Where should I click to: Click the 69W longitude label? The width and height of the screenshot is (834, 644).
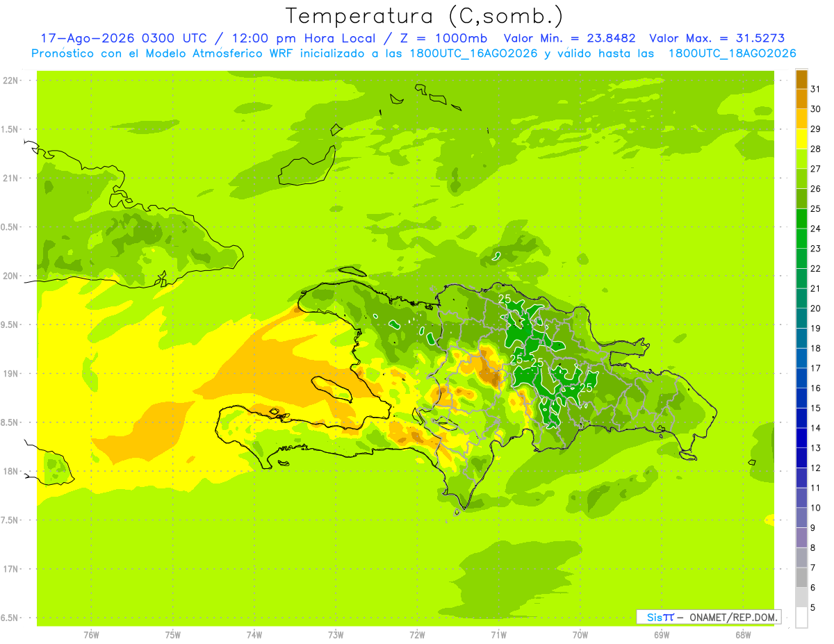[x=662, y=635]
